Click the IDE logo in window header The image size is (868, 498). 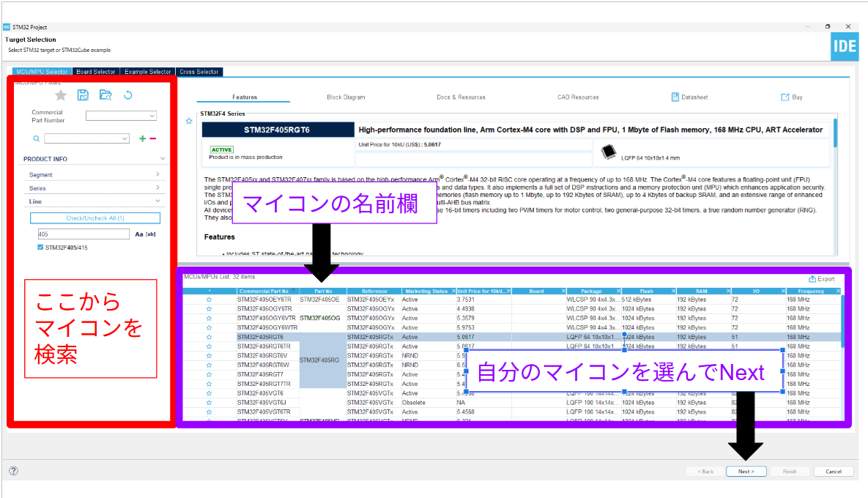pyautogui.click(x=845, y=46)
